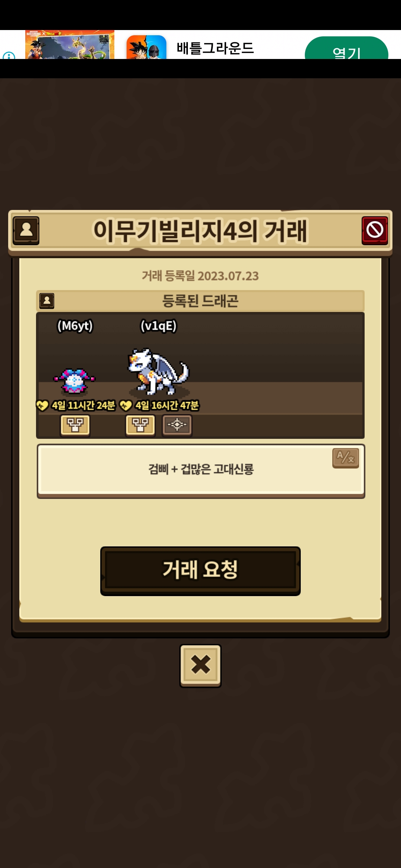Image resolution: width=401 pixels, height=868 pixels.
Task: Tap 거래 요청 trade request button
Action: coord(200,571)
